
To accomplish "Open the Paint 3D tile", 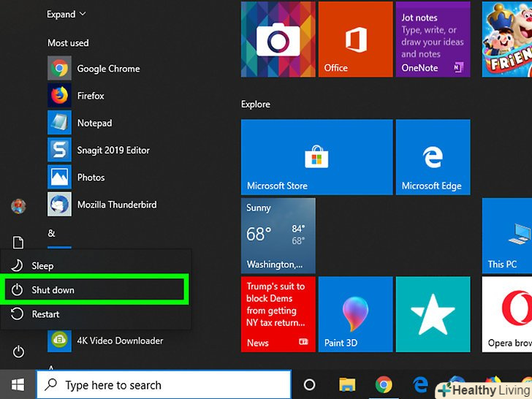I will coord(354,313).
